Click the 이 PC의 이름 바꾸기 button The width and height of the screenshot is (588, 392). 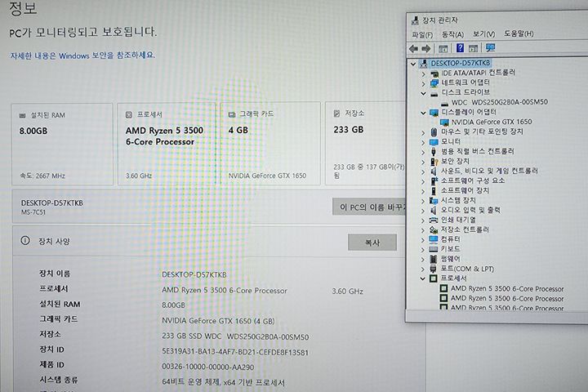[369, 207]
